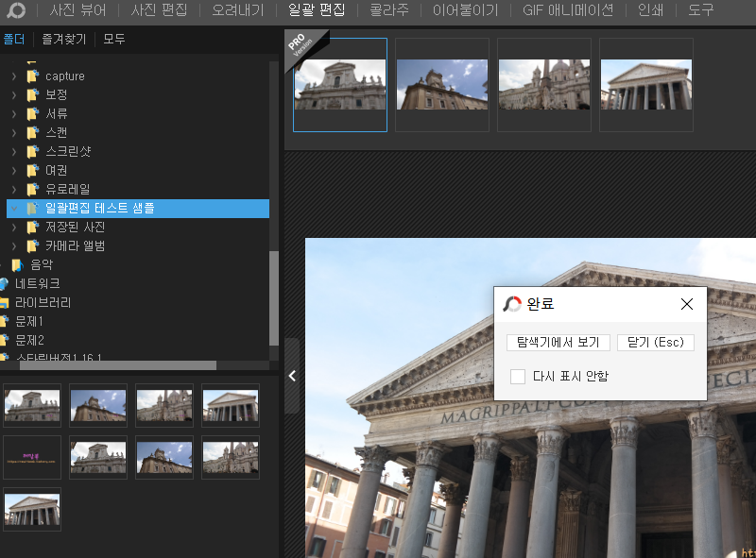Click the 저장된 사진 folder icon
The width and height of the screenshot is (756, 558).
pyautogui.click(x=33, y=228)
